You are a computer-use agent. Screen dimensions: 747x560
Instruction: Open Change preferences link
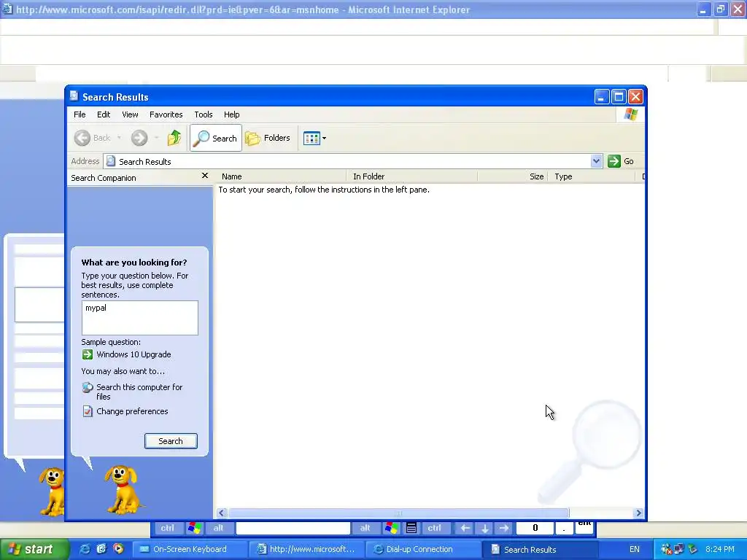point(132,411)
